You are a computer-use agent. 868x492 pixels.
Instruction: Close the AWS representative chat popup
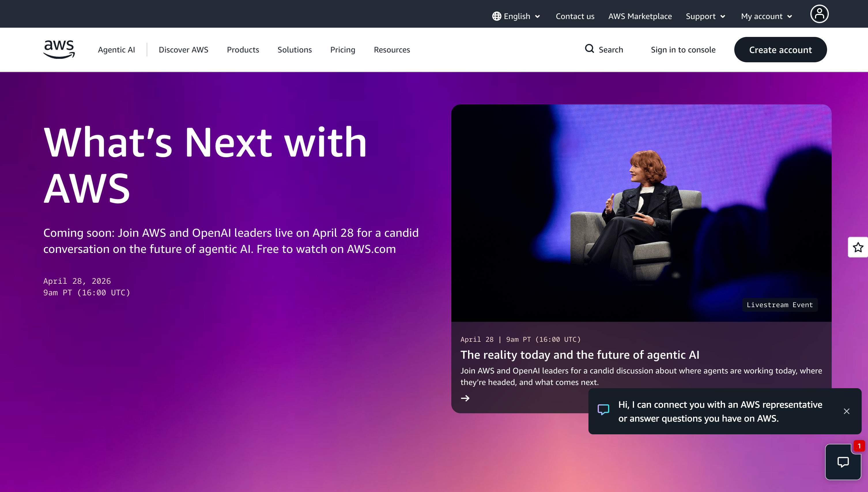coord(846,411)
